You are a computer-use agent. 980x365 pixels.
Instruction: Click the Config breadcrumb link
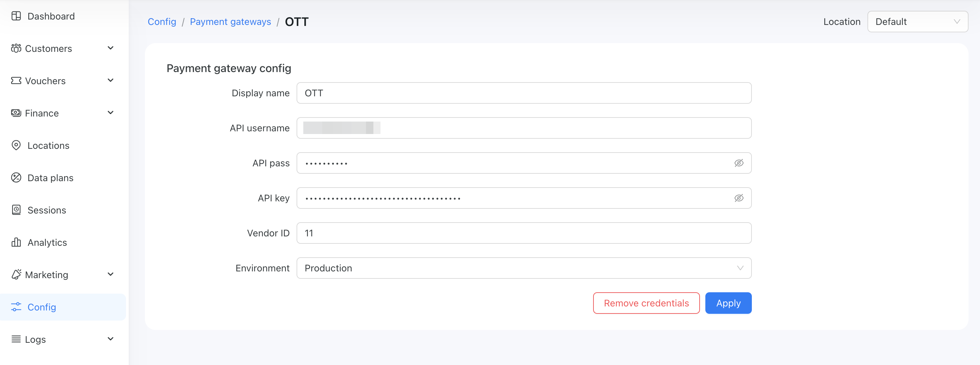[x=162, y=22]
